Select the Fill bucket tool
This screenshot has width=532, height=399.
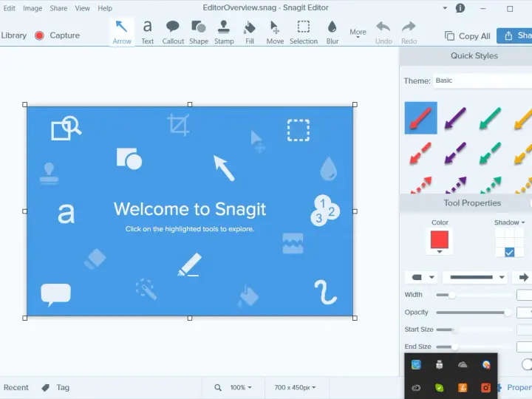(x=250, y=33)
